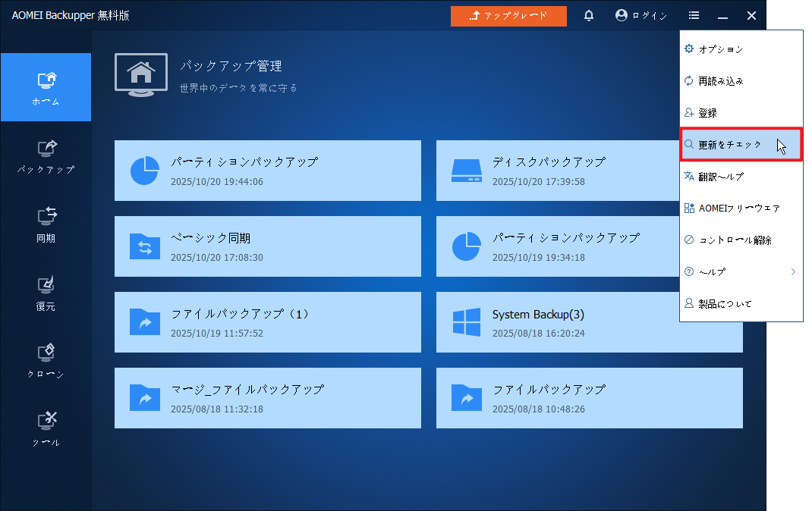Click the pie icon of 19:34:18 partition backup
The width and height of the screenshot is (812, 511).
pos(467,246)
